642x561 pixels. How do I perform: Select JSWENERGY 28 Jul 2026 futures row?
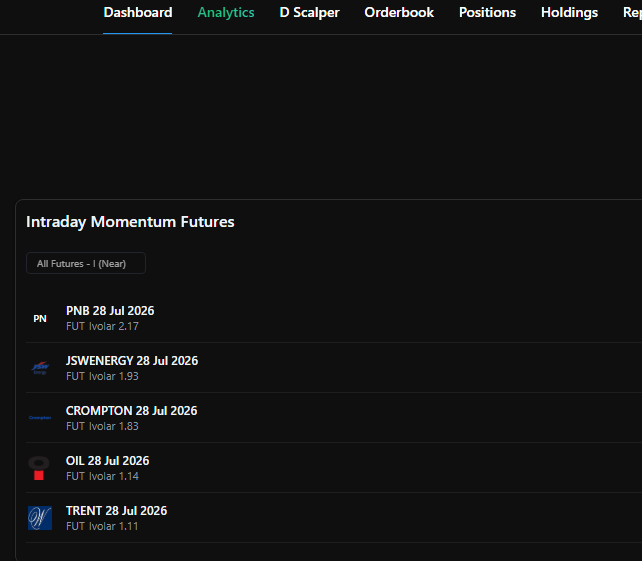coord(334,368)
